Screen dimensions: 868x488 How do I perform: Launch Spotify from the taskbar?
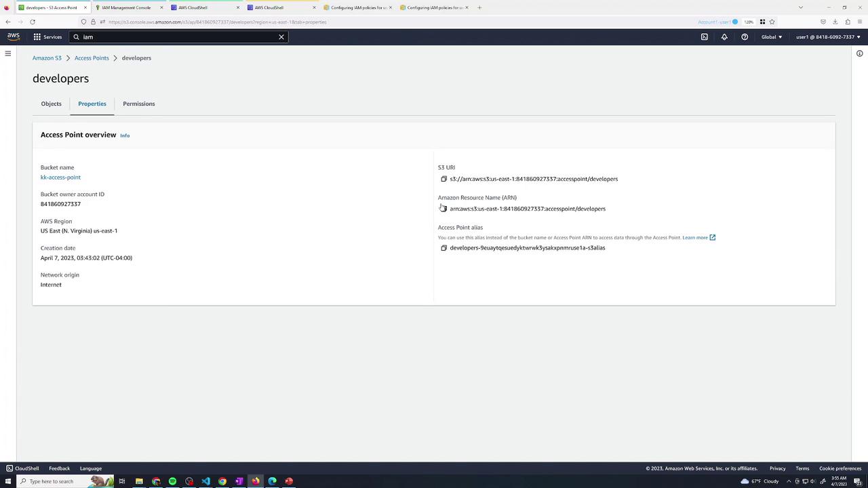pos(172,481)
